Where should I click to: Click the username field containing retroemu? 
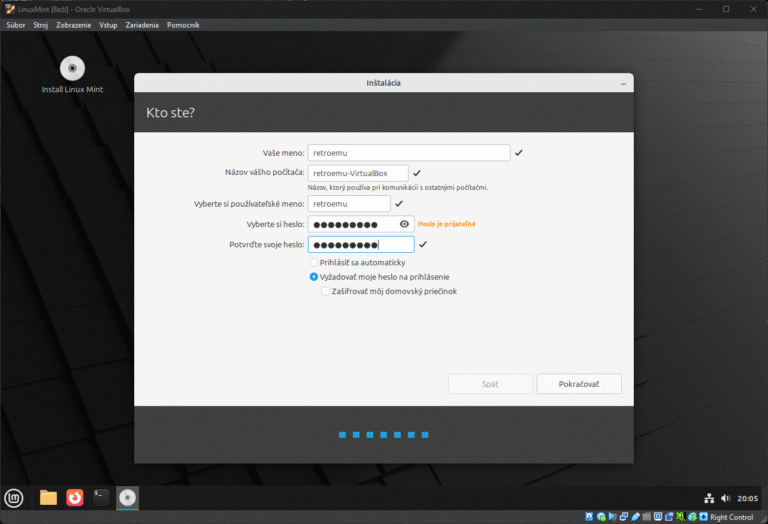click(x=349, y=204)
